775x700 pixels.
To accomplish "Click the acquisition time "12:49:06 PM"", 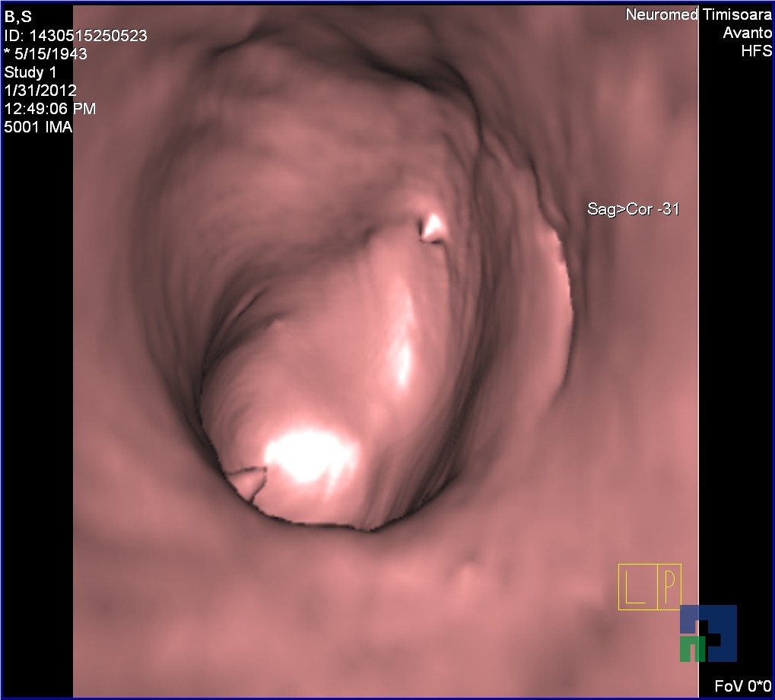I will pyautogui.click(x=50, y=109).
